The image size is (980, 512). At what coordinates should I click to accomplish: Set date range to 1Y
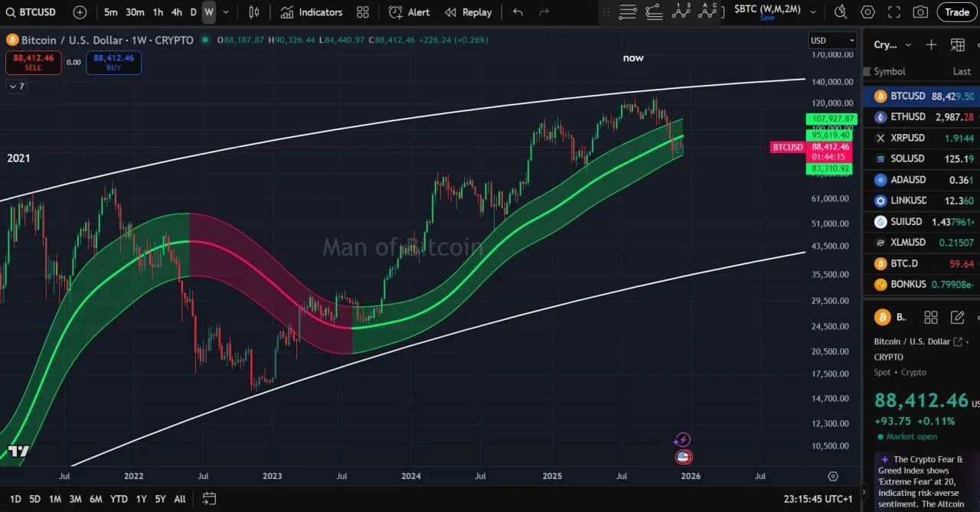click(141, 499)
